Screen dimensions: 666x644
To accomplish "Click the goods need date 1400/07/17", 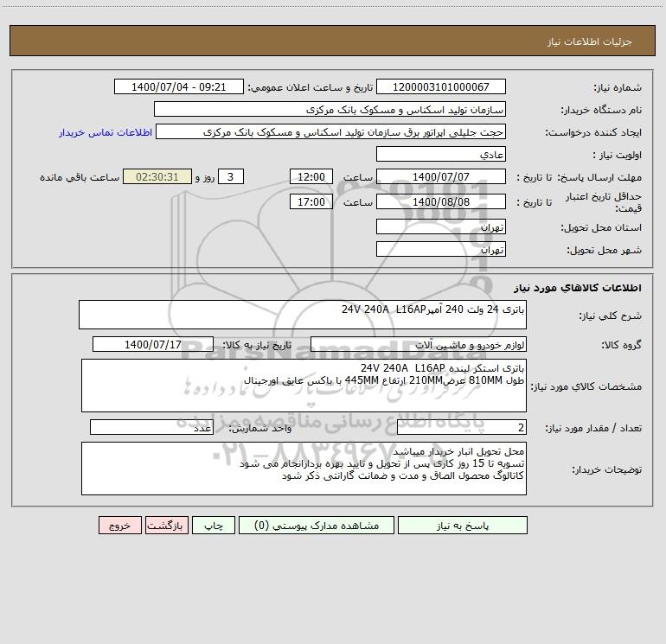I will coord(153,344).
